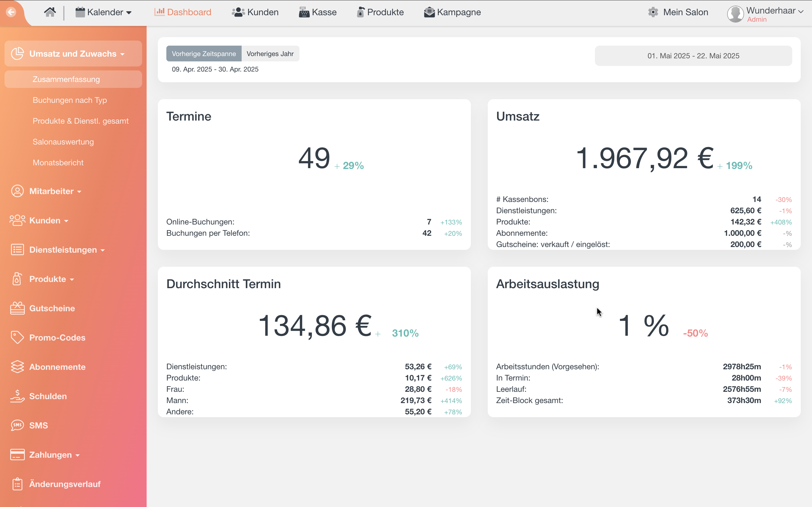Open Abonnemente layers icon
The width and height of the screenshot is (812, 507).
click(x=17, y=367)
